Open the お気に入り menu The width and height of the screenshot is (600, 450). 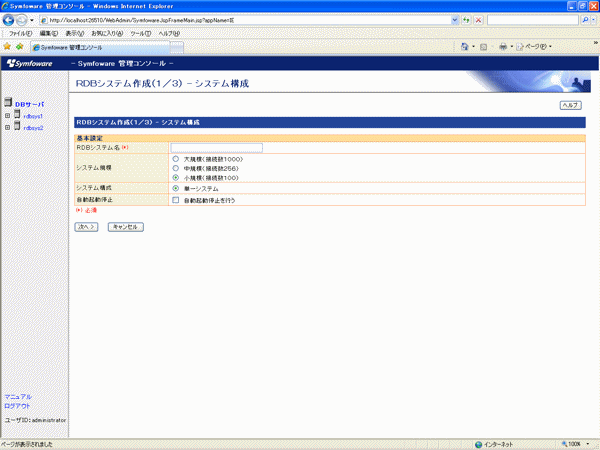coord(107,34)
